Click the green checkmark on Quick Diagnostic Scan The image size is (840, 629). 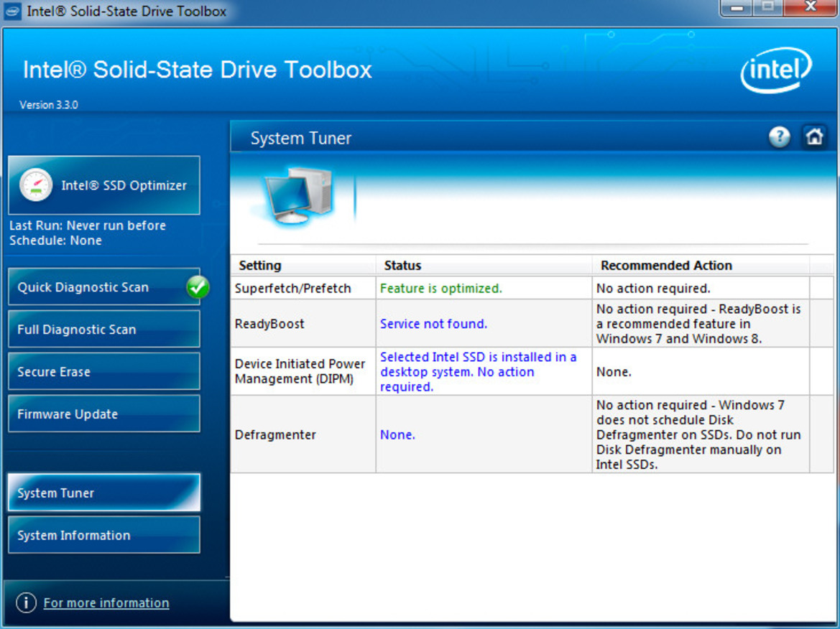coord(198,287)
